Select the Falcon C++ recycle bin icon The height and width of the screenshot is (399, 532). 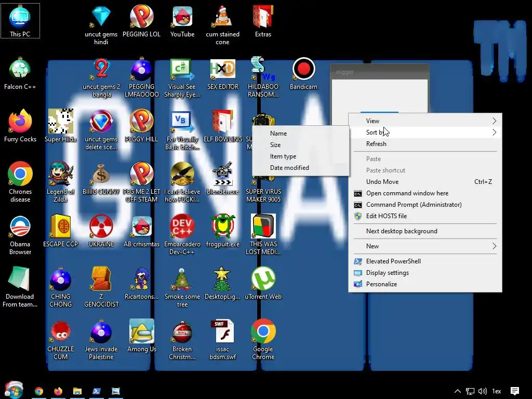pyautogui.click(x=20, y=74)
